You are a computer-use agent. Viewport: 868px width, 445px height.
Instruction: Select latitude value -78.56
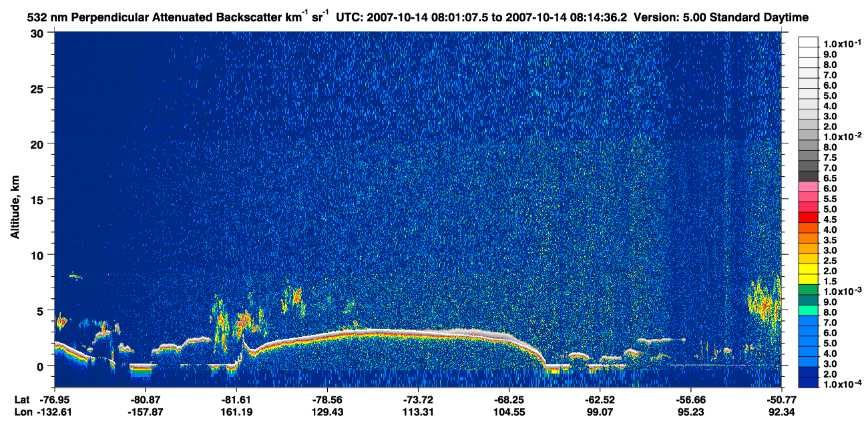(x=327, y=399)
